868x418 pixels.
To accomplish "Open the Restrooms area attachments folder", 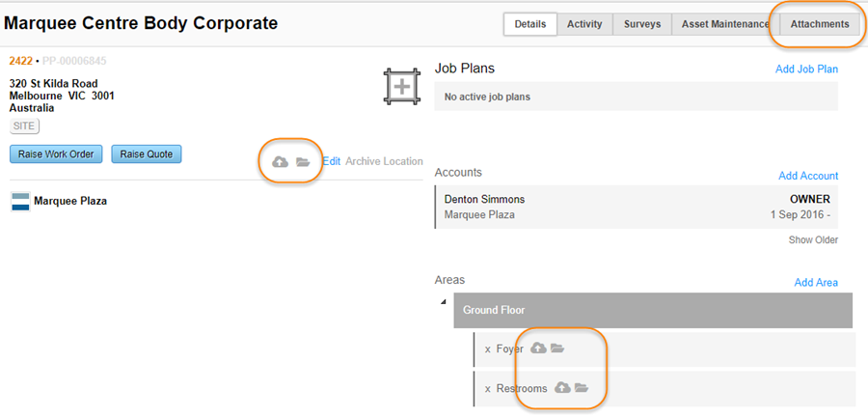I will 582,388.
